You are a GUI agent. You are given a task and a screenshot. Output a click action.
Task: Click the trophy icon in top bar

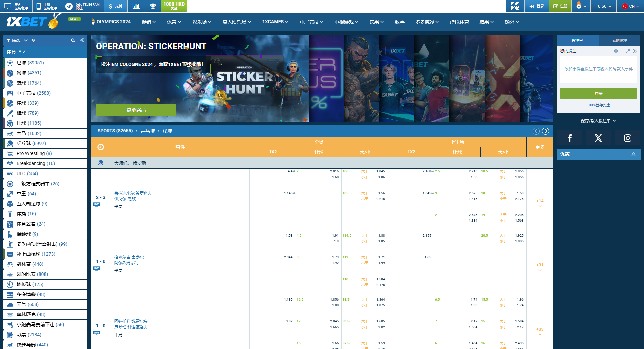153,6
